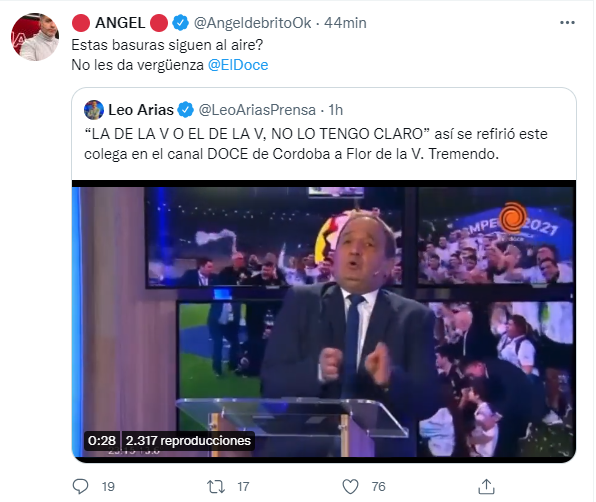This screenshot has height=502, width=596.
Task: Play the embedded video of the presenter
Action: (x=324, y=321)
